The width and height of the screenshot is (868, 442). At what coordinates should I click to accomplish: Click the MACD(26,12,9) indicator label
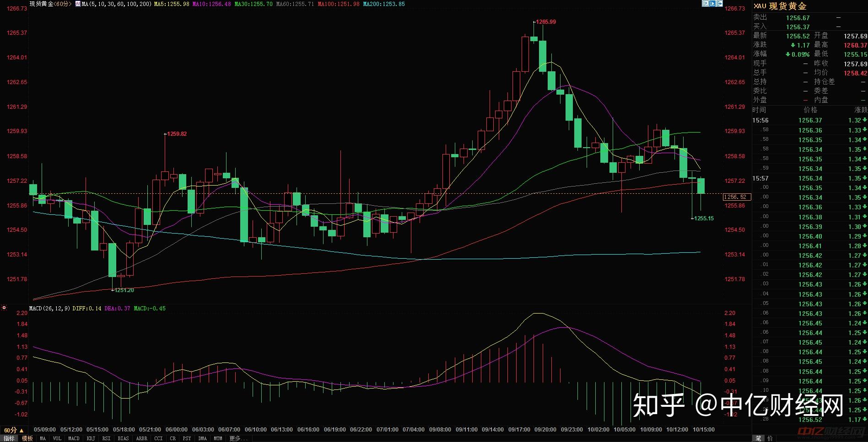[49, 309]
